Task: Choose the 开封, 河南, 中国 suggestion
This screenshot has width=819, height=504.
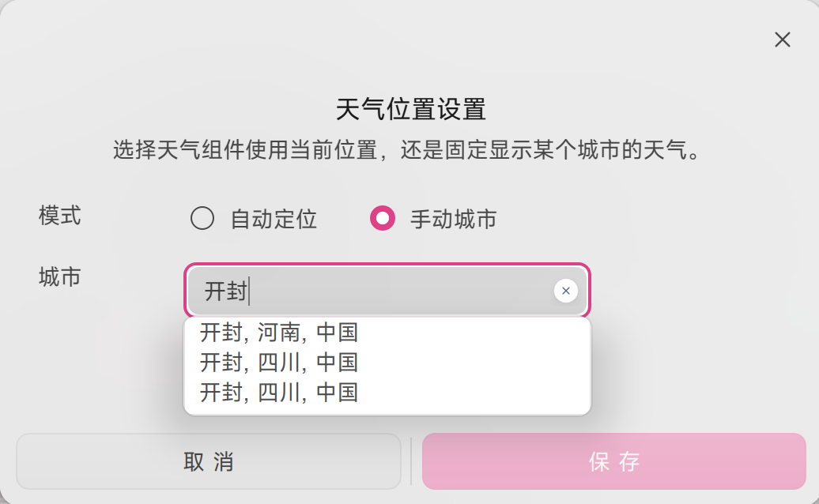Action: click(279, 333)
